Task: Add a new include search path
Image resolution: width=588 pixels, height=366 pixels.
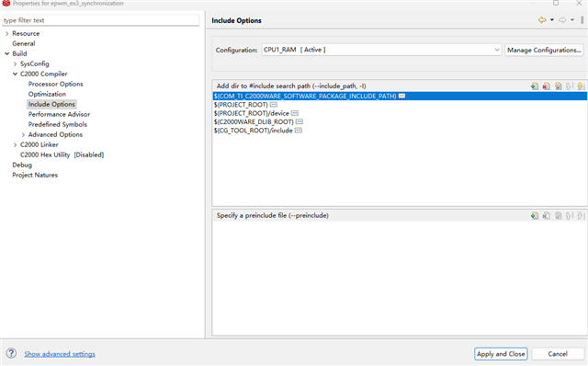Action: pos(535,86)
